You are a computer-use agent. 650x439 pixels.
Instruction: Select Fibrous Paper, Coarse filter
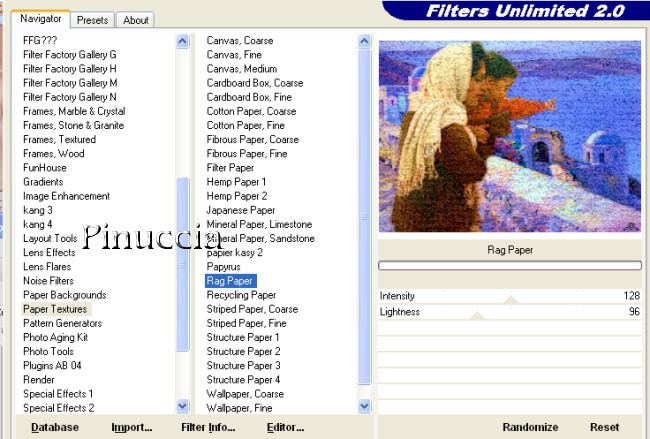point(253,140)
